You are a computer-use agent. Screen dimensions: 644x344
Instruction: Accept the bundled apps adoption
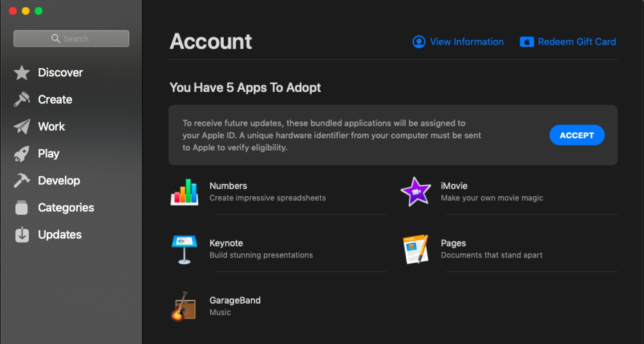point(577,135)
